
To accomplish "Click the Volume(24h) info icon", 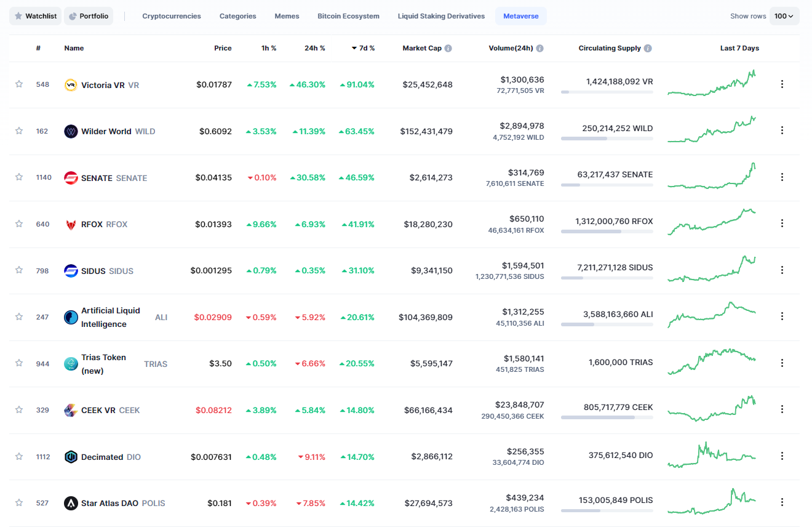I will tap(539, 48).
